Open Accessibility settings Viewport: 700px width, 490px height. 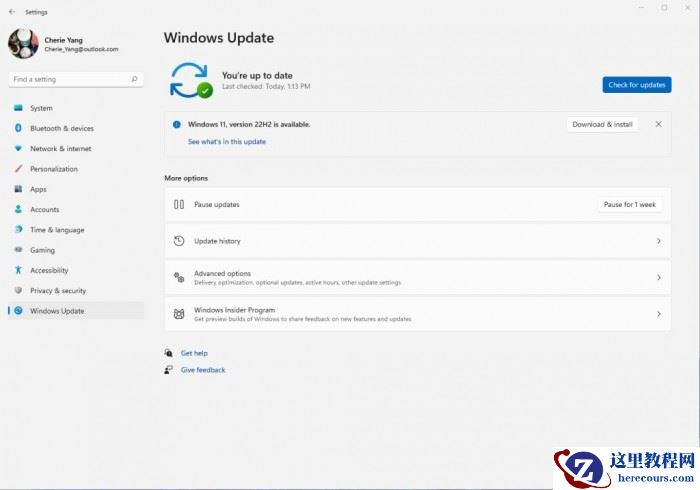tap(76, 270)
